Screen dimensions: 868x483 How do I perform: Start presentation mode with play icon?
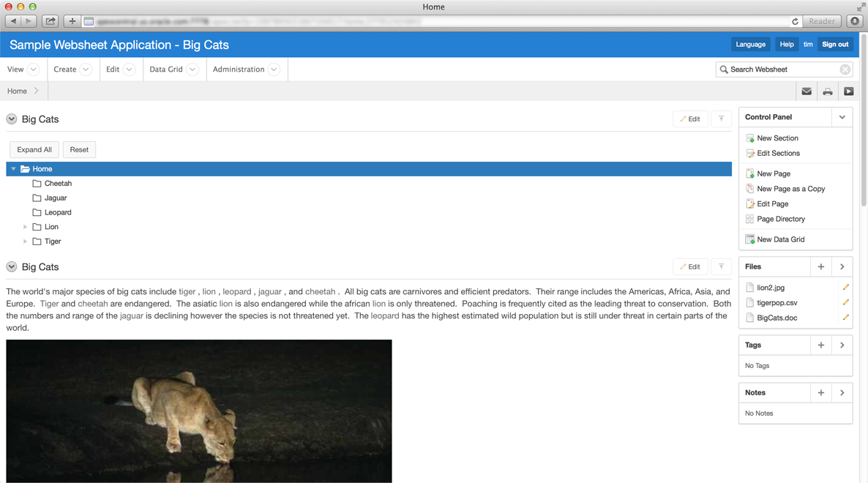pos(848,91)
